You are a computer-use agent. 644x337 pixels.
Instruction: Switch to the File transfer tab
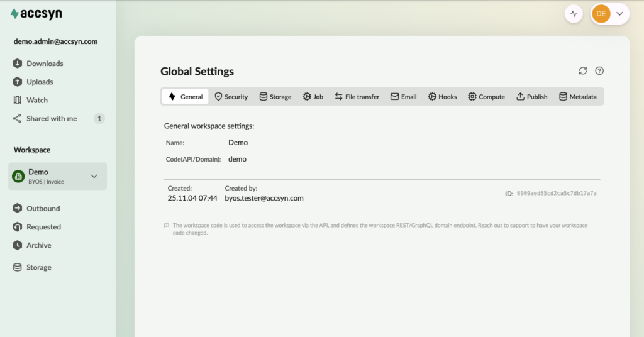tap(357, 97)
